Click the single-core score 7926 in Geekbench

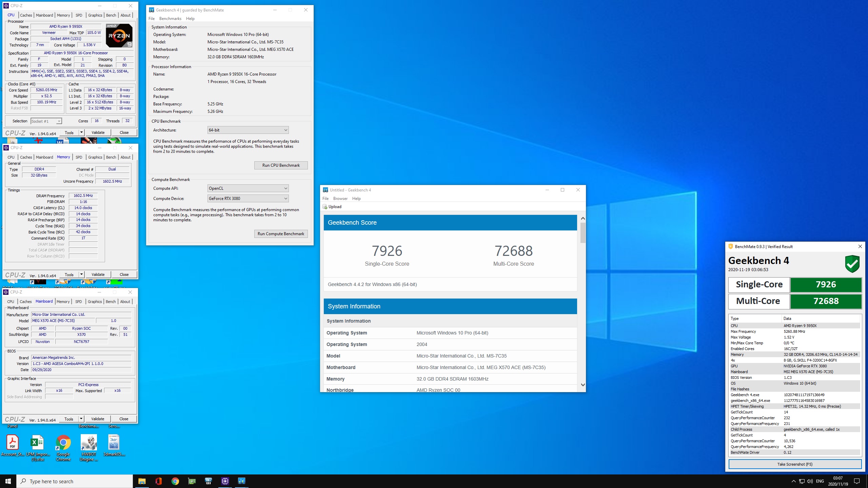click(387, 251)
